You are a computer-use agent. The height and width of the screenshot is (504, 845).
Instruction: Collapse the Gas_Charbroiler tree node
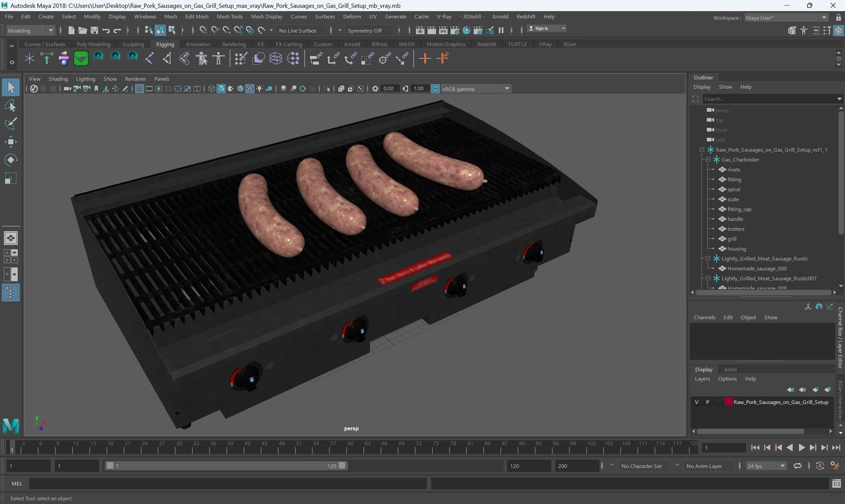[x=708, y=160]
